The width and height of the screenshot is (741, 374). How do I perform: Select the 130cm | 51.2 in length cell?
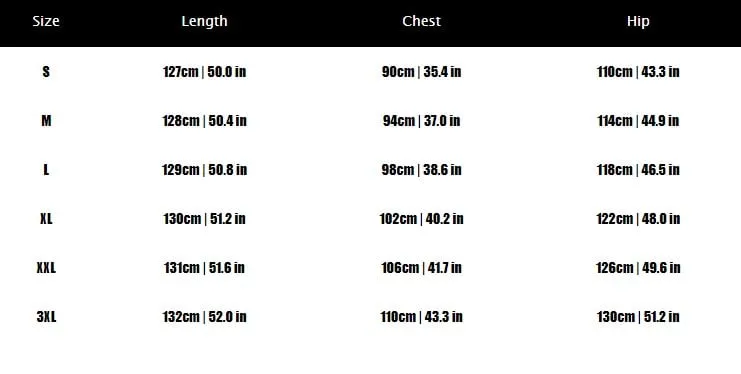point(204,219)
